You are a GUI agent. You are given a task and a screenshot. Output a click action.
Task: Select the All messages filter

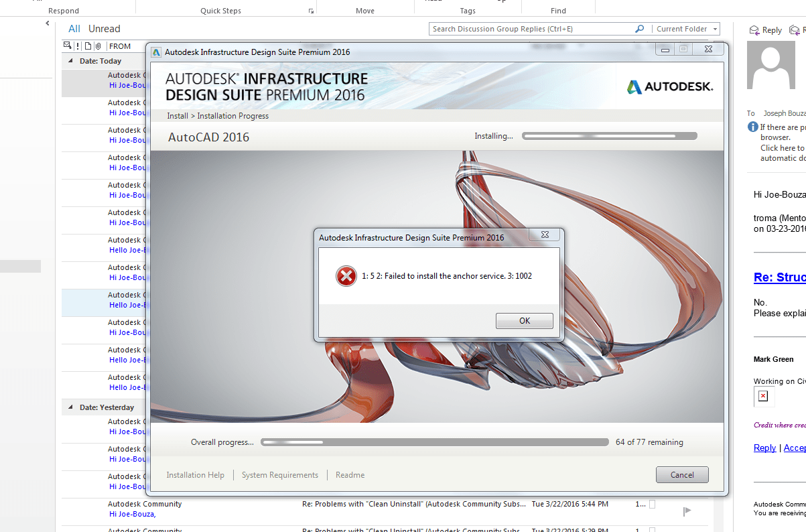click(74, 28)
